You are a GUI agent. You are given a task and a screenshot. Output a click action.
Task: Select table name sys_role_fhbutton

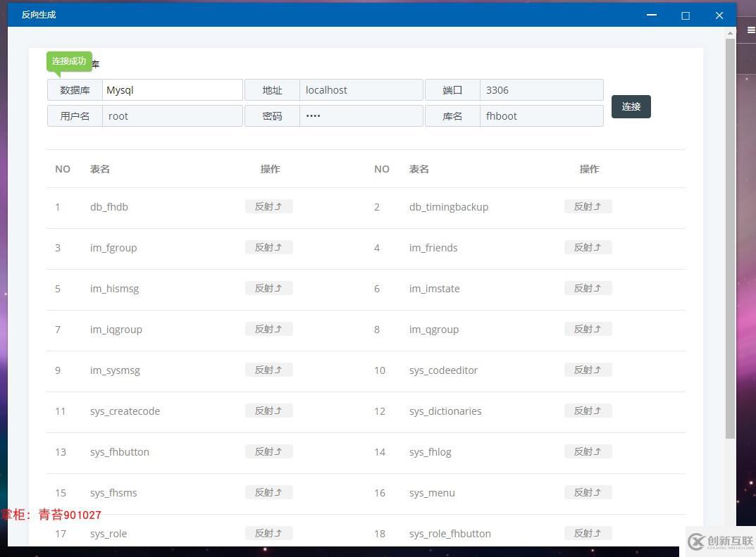click(x=450, y=534)
